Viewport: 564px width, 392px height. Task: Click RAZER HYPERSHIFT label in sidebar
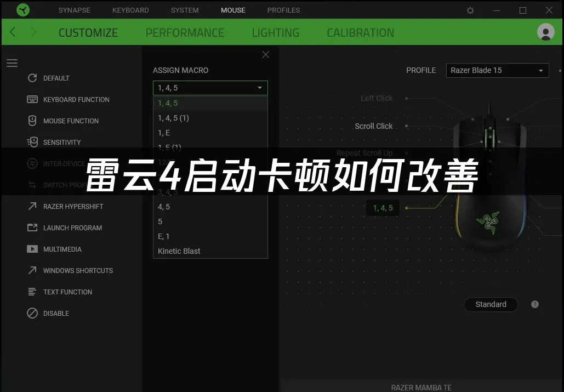point(73,207)
